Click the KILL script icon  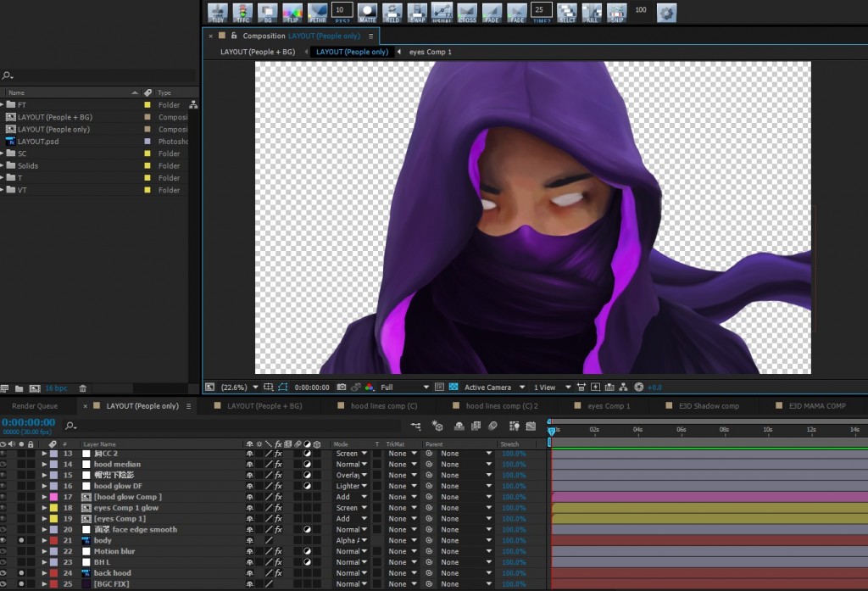[x=592, y=13]
